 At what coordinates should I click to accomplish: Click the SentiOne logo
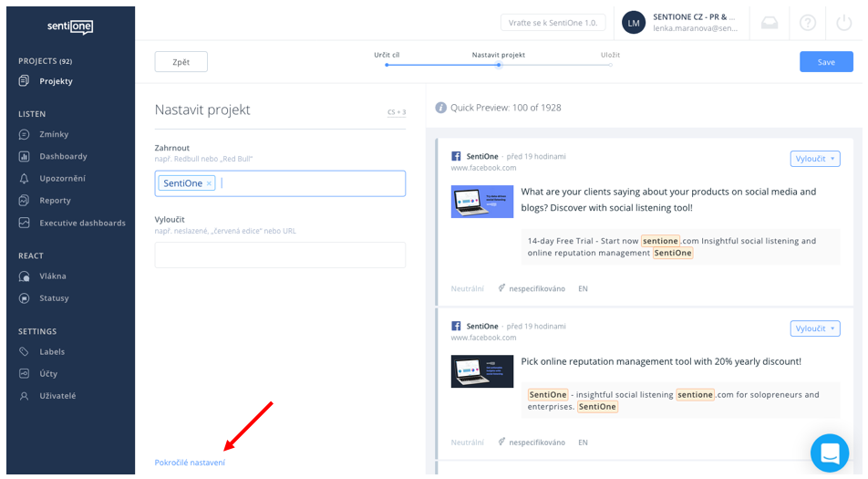(70, 26)
